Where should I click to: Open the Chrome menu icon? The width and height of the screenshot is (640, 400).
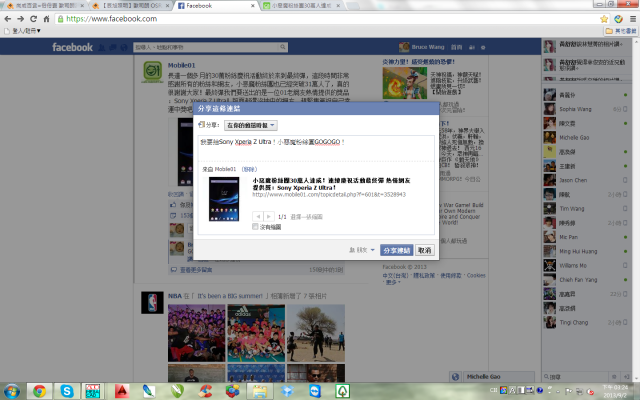633,19
